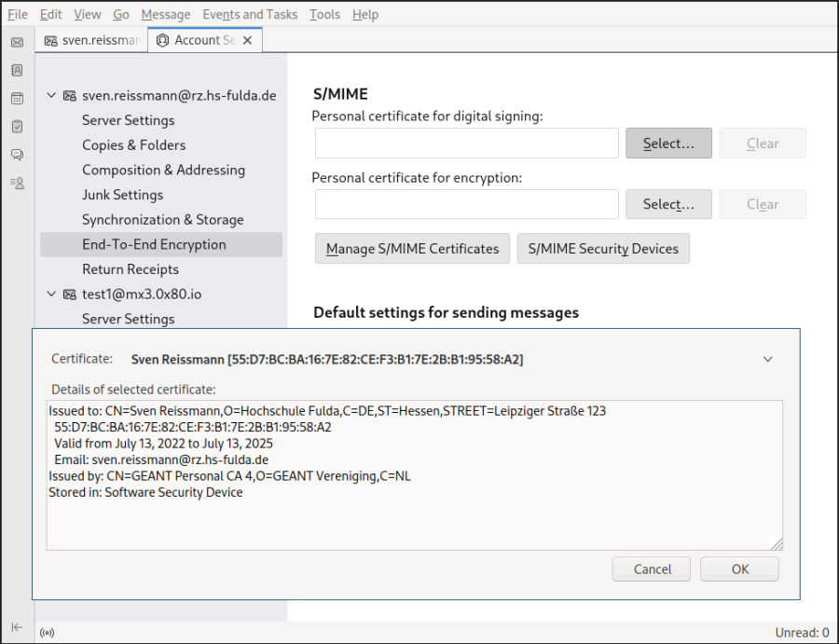
Task: Click inside the encryption certificate field
Action: pyautogui.click(x=466, y=204)
